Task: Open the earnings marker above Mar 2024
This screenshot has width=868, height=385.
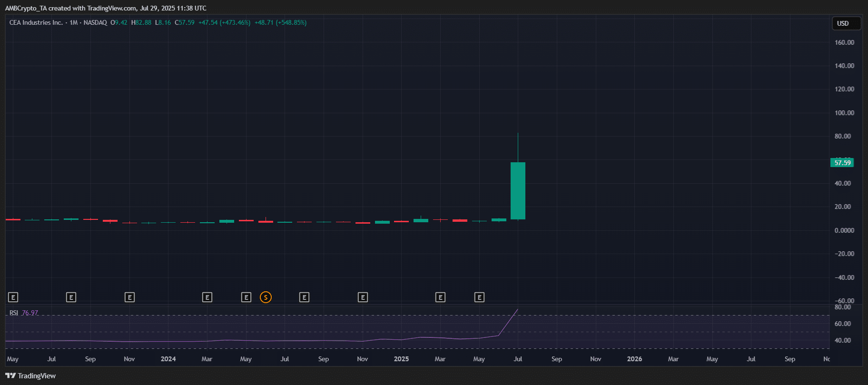Action: coord(207,297)
